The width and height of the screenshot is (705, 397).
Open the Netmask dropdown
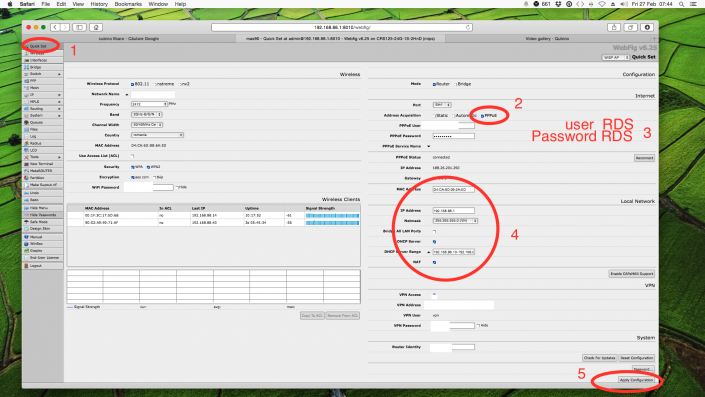click(455, 221)
